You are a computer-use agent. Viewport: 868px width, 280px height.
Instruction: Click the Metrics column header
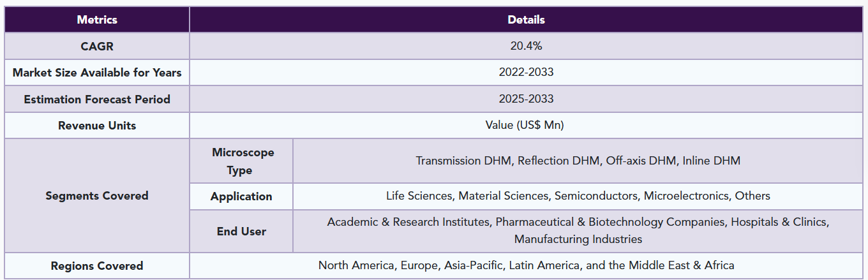tap(97, 20)
